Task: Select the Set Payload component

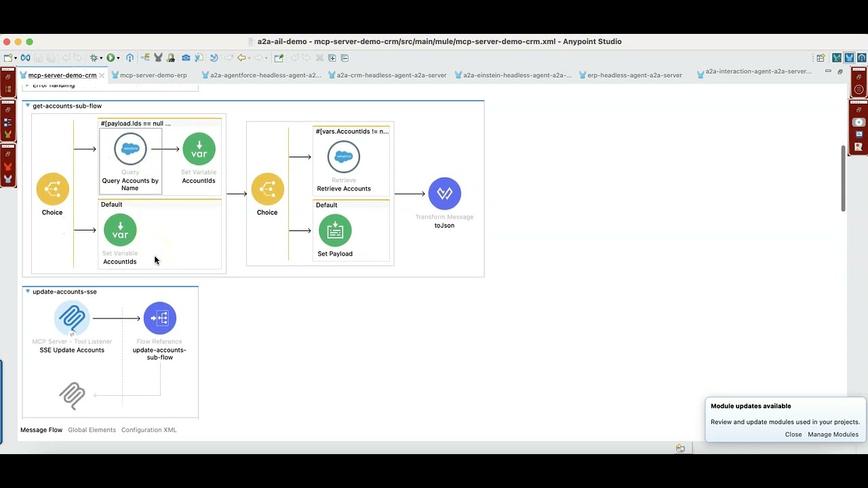Action: tap(335, 230)
